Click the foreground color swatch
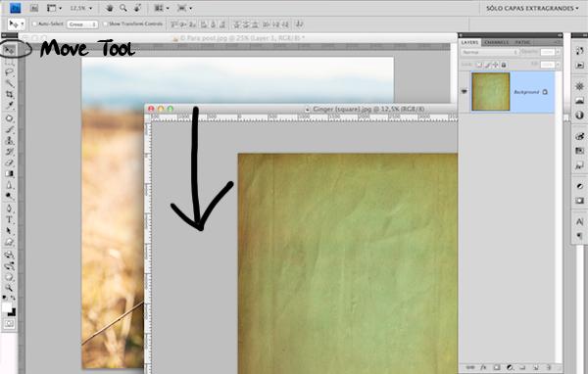Screen dimensions: 588x374 (7, 308)
